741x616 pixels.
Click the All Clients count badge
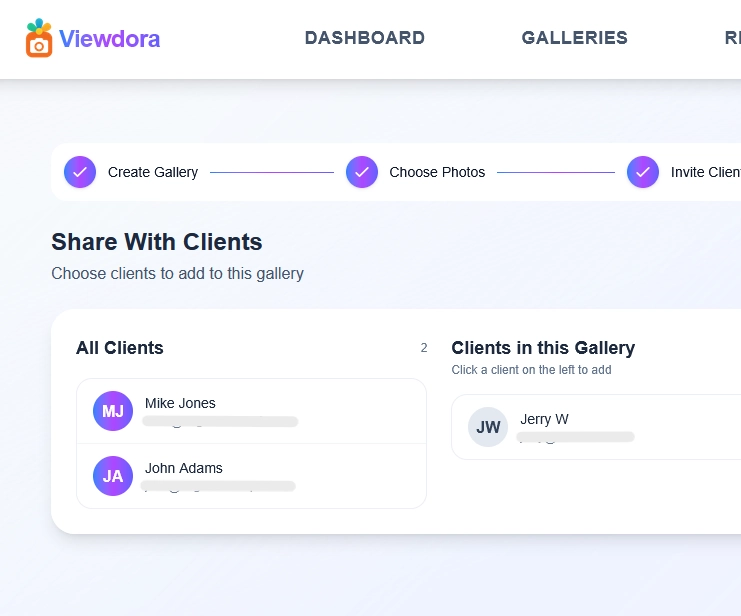(424, 348)
